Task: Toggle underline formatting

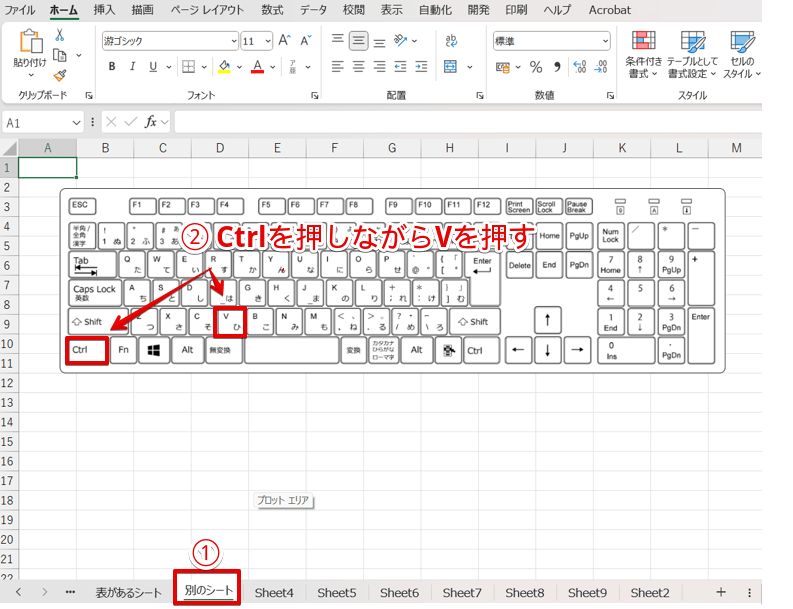Action: 153,66
